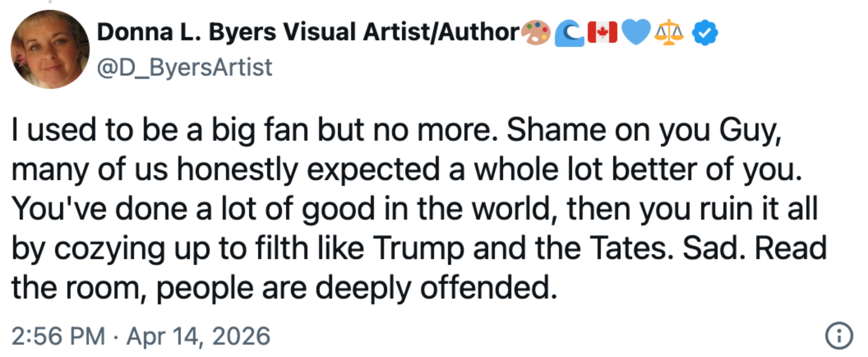Click the blue verified checkmark badge
Image resolution: width=868 pixels, height=357 pixels.
705,33
